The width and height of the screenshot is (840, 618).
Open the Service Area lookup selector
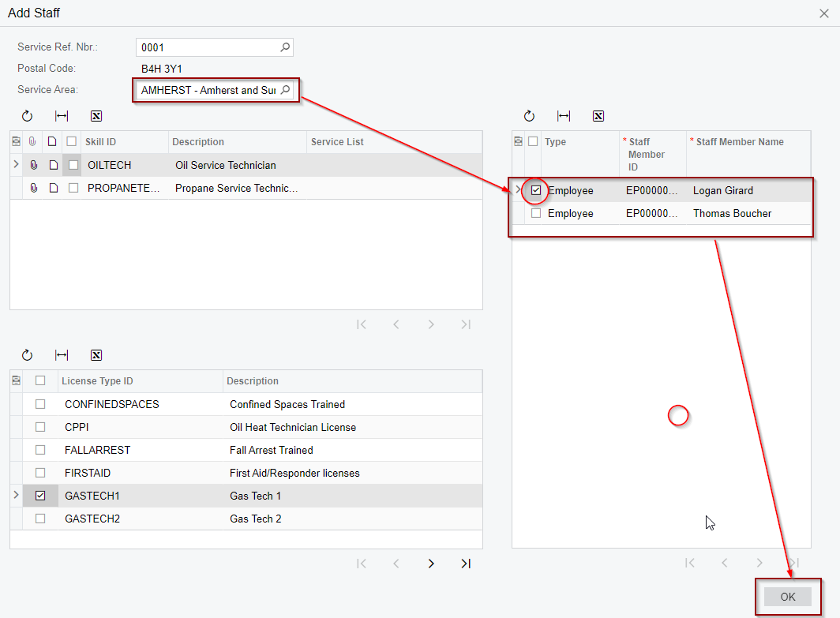tap(286, 90)
